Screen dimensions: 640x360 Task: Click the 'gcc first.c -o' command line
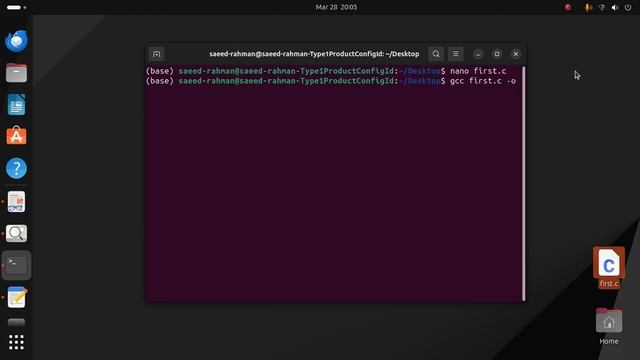tap(483, 81)
